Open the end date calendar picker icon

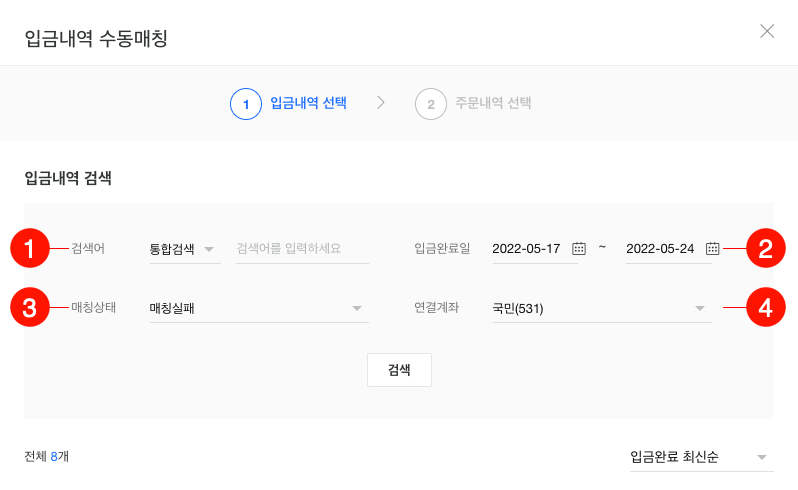tap(712, 249)
